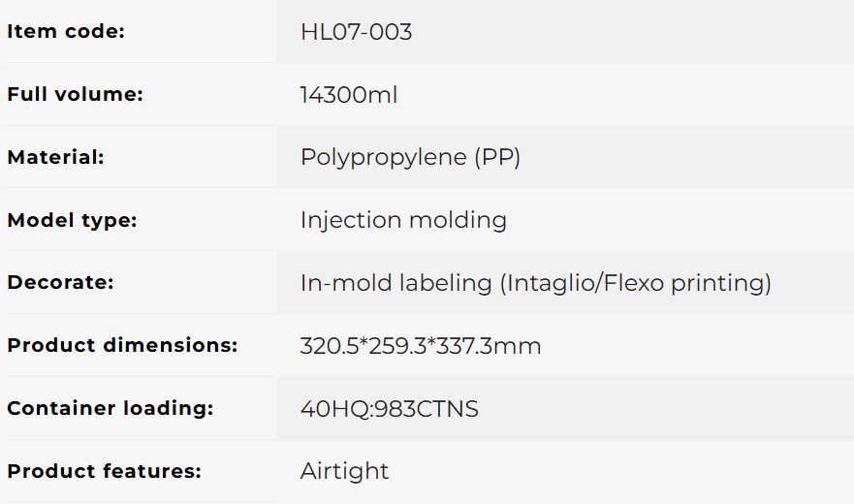The image size is (854, 504).
Task: Click the "Decorate:" label
Action: tap(60, 283)
